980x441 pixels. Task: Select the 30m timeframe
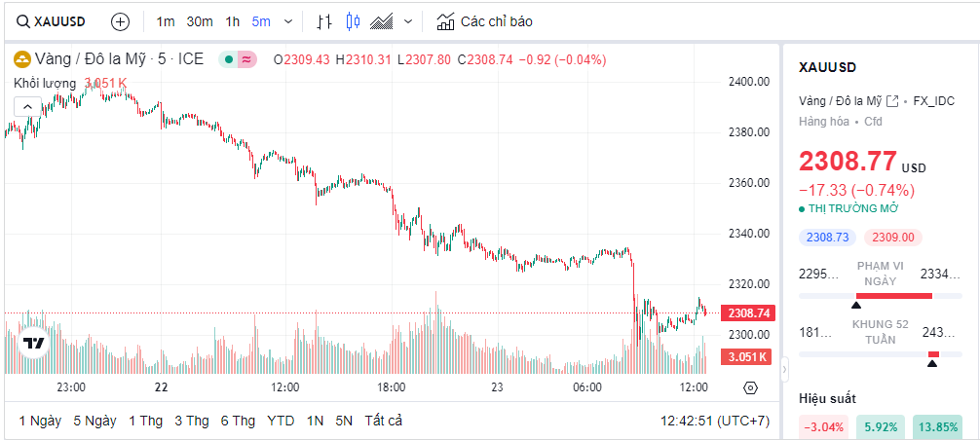(200, 21)
